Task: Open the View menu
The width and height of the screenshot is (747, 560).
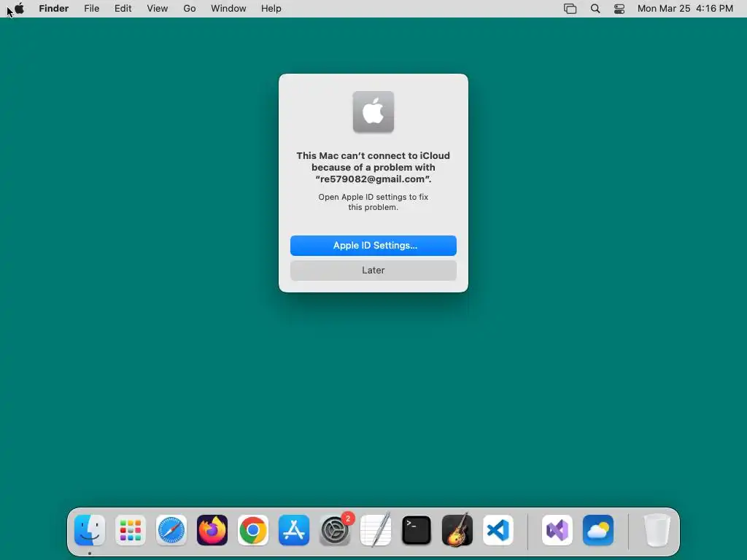Action: tap(158, 9)
